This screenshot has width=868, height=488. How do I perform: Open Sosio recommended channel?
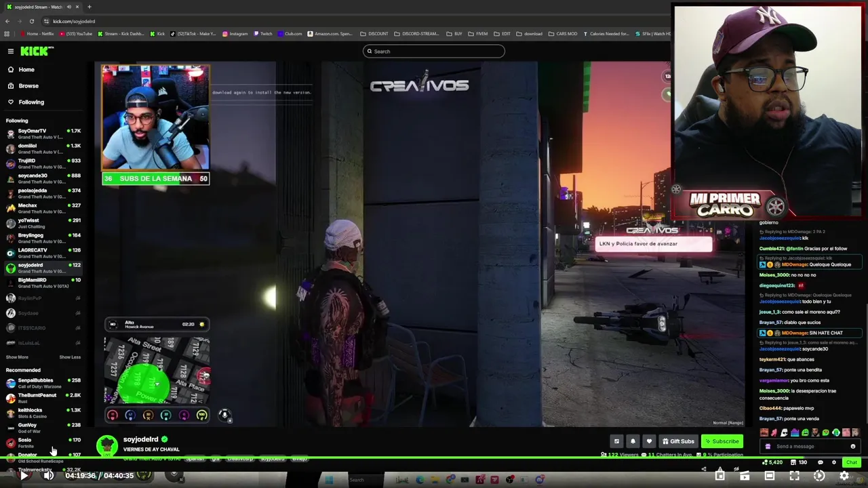(43, 443)
